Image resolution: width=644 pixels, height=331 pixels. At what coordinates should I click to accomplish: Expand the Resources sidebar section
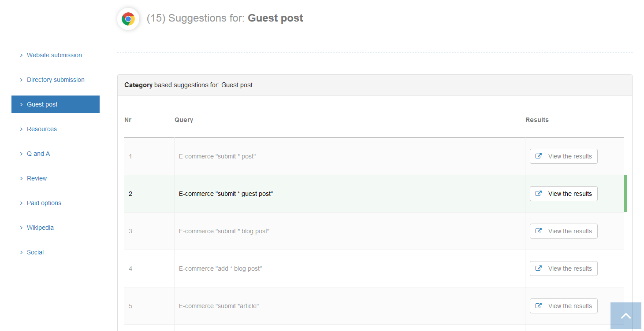[42, 129]
